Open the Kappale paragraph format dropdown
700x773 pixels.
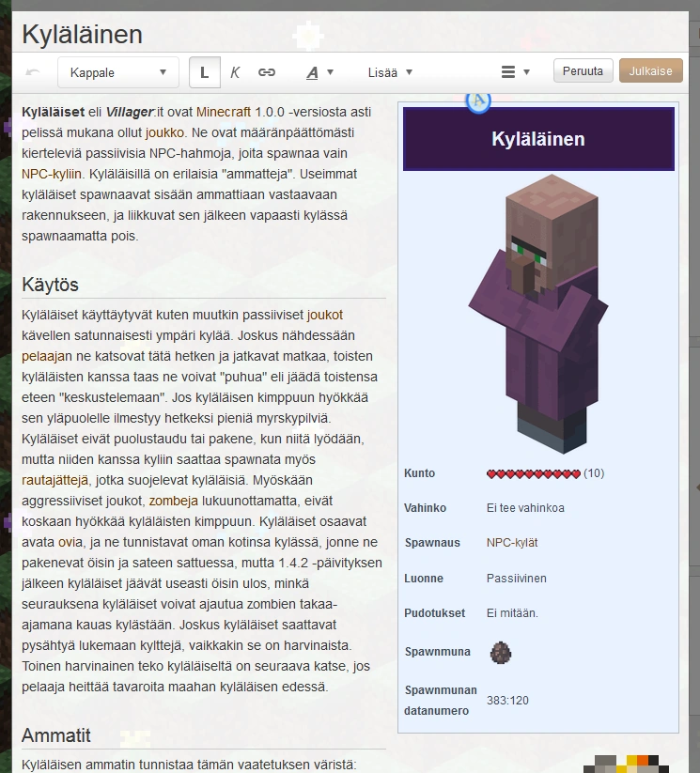[118, 72]
